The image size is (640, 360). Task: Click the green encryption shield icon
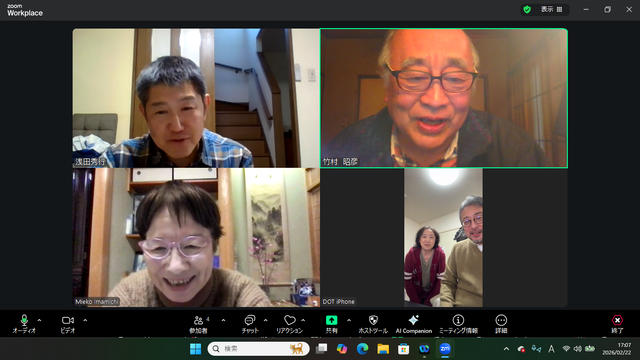tap(527, 9)
